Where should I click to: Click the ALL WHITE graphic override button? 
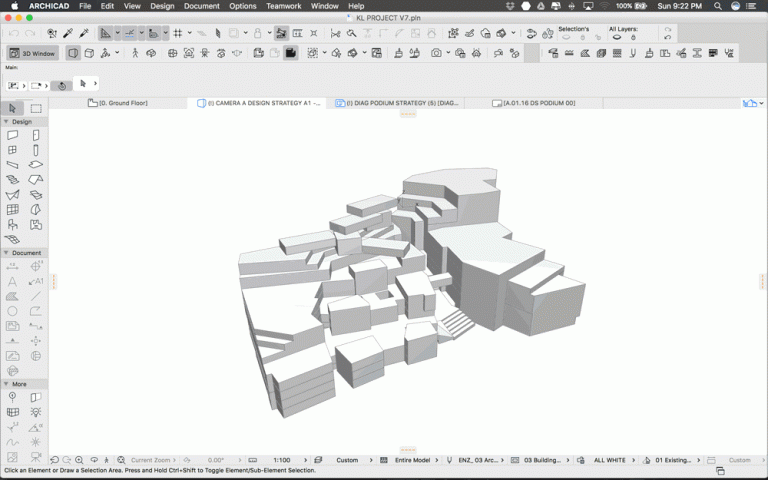(609, 460)
